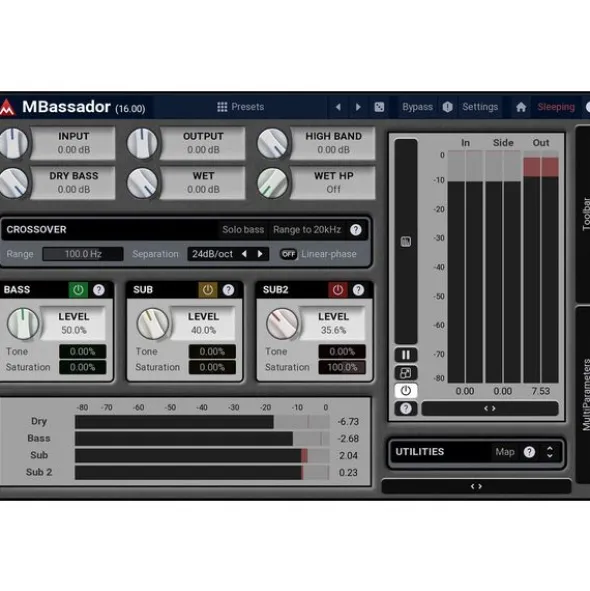The height and width of the screenshot is (591, 590).
Task: Select next Separation slope arrow
Action: coord(260,254)
